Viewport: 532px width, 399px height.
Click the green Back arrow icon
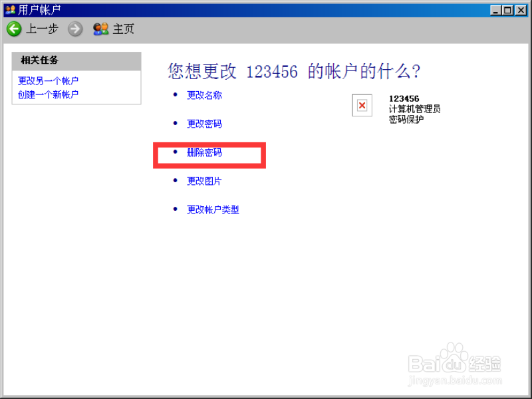(13, 29)
